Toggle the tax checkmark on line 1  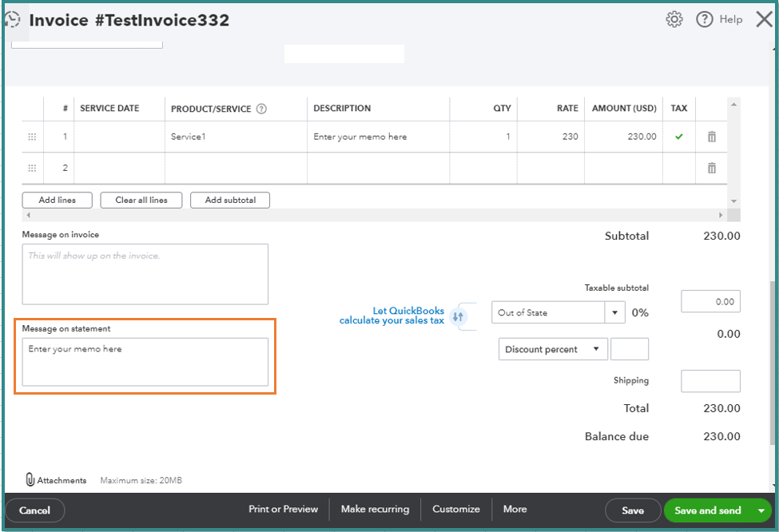678,137
